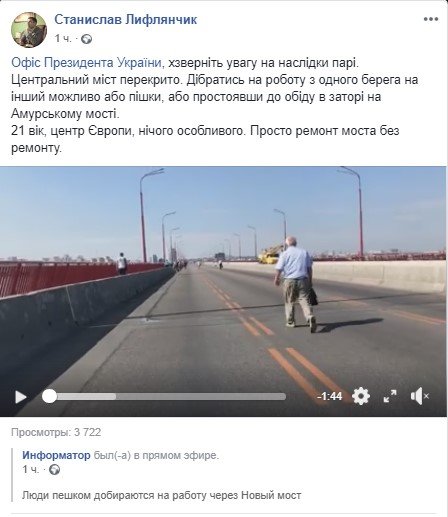Play the video with the play button

point(21,397)
